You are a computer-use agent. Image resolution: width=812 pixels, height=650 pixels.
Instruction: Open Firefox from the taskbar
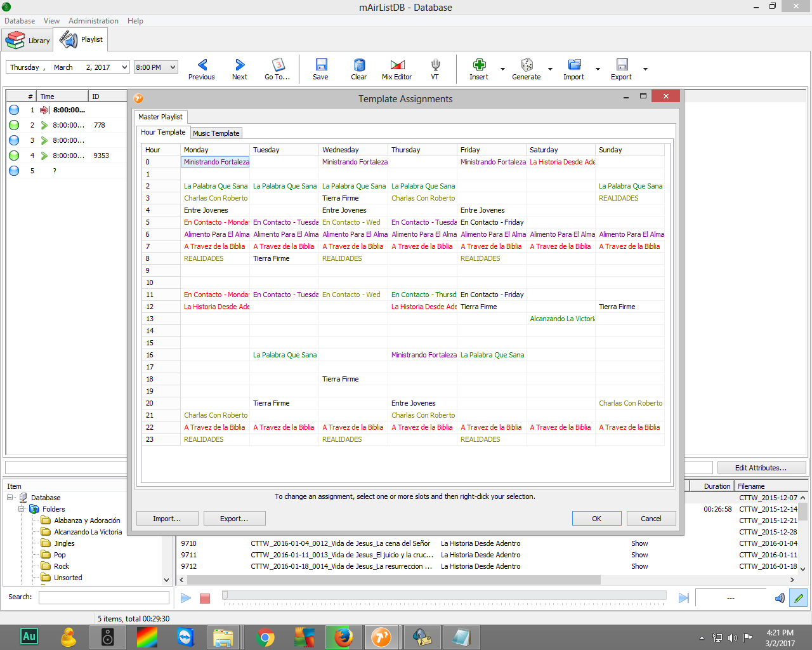pyautogui.click(x=343, y=637)
